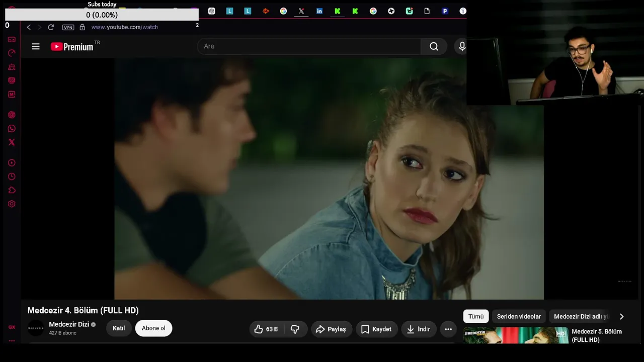The width and height of the screenshot is (644, 362).
Task: Show more filter chips with right chevron
Action: [621, 316]
